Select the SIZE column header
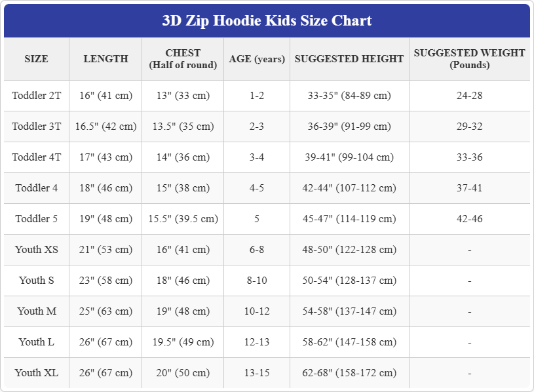This screenshot has width=534, height=392. pyautogui.click(x=36, y=59)
